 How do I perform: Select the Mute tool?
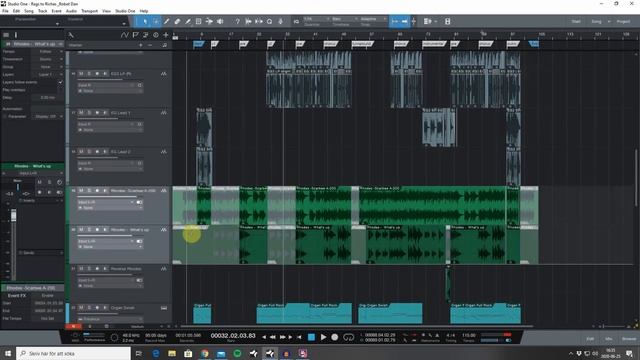point(198,21)
